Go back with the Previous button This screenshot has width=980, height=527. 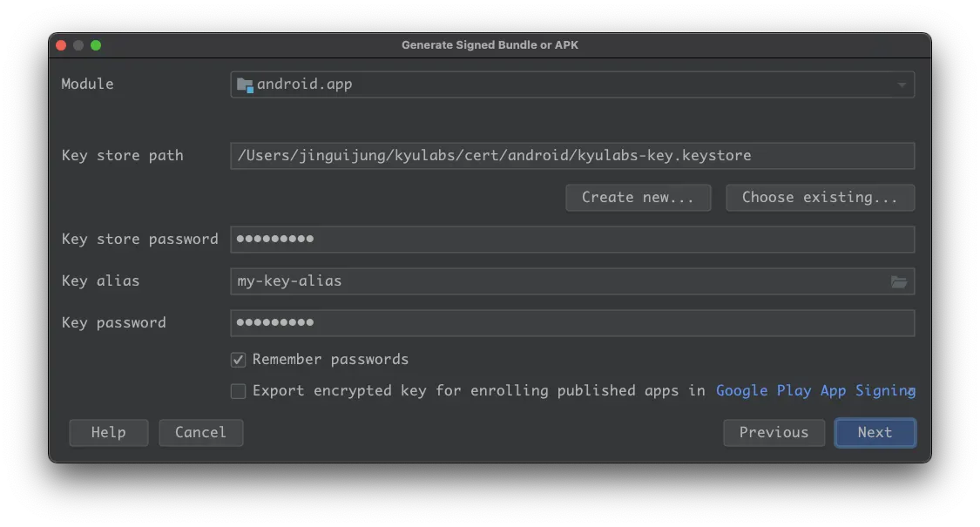[x=774, y=433]
